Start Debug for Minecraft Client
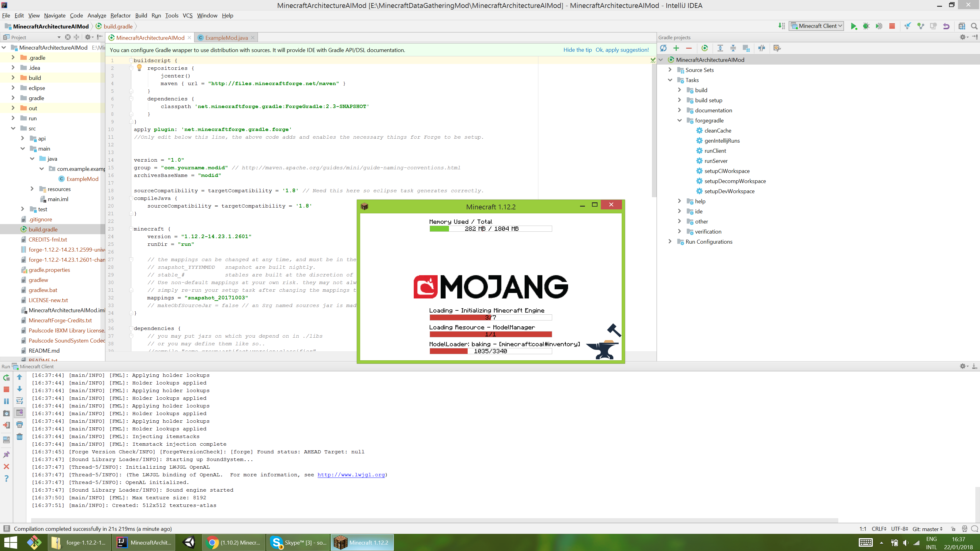This screenshot has height=551, width=980. pyautogui.click(x=867, y=26)
